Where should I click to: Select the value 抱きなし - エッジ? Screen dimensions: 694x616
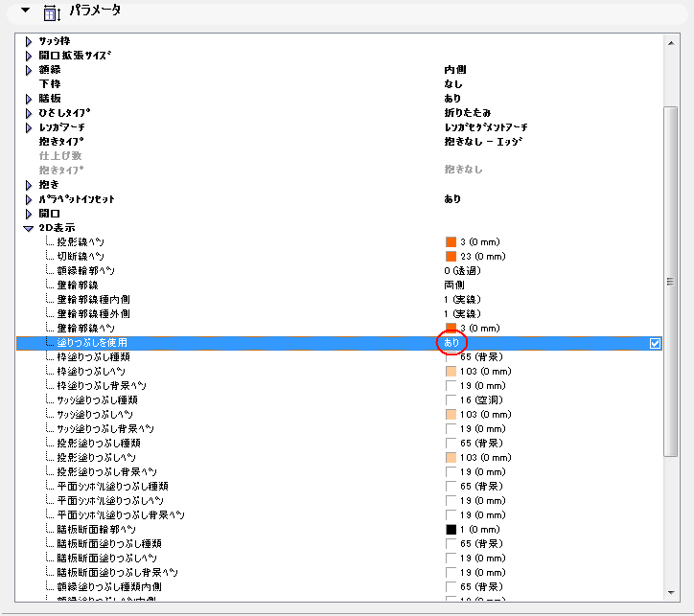(483, 142)
